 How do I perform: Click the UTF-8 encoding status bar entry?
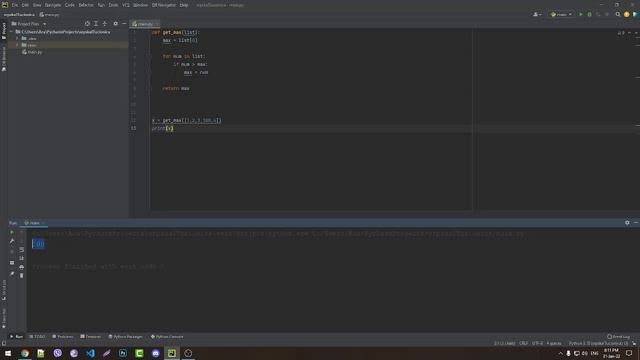click(537, 344)
